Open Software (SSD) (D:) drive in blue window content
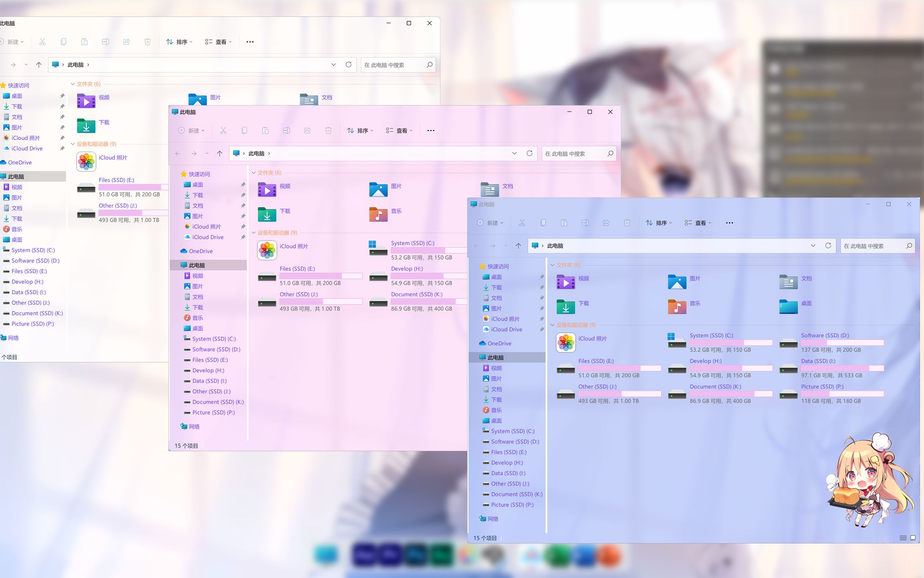 coord(831,342)
